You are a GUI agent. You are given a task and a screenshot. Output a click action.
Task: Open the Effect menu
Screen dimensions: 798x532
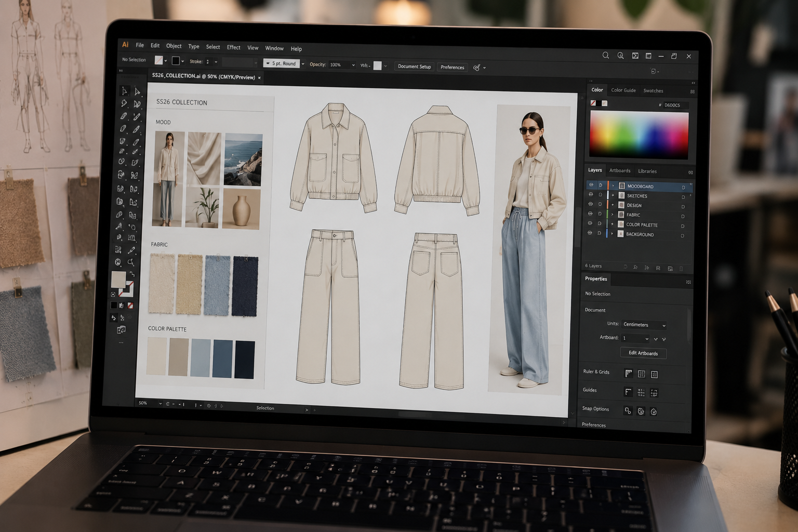pyautogui.click(x=234, y=47)
